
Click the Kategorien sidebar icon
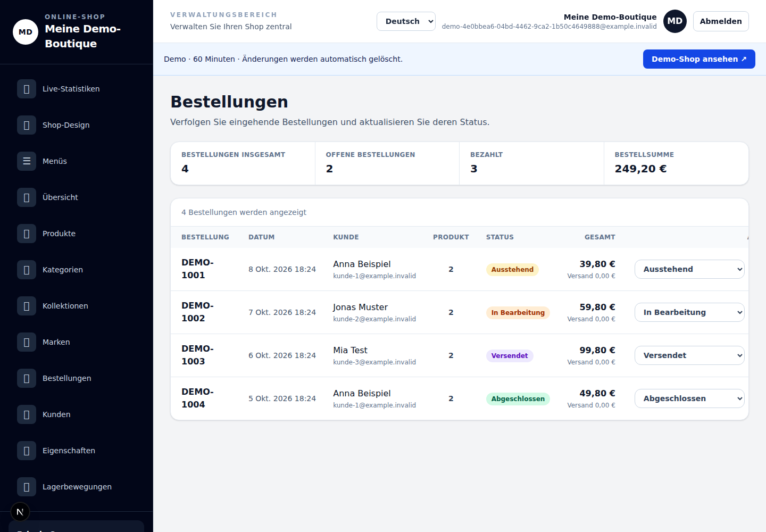(x=27, y=270)
